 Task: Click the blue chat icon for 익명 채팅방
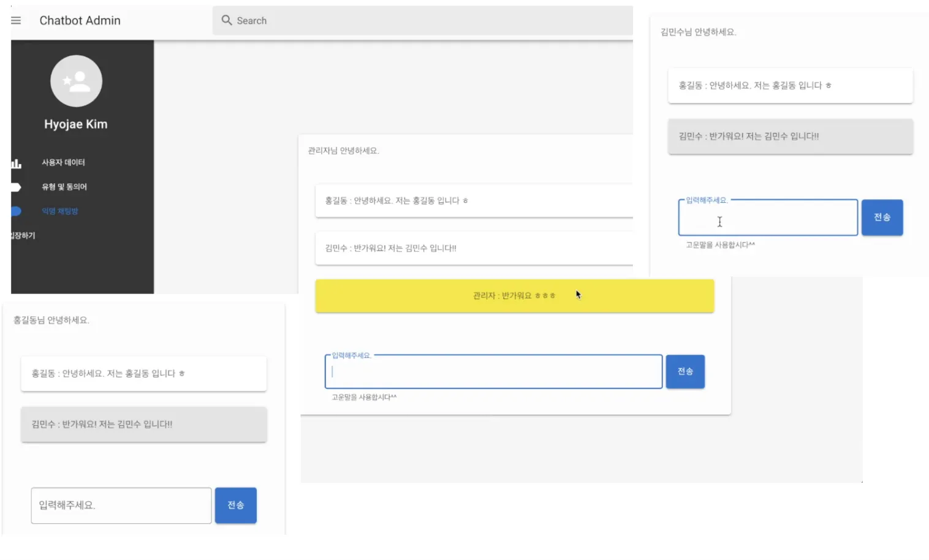point(16,211)
